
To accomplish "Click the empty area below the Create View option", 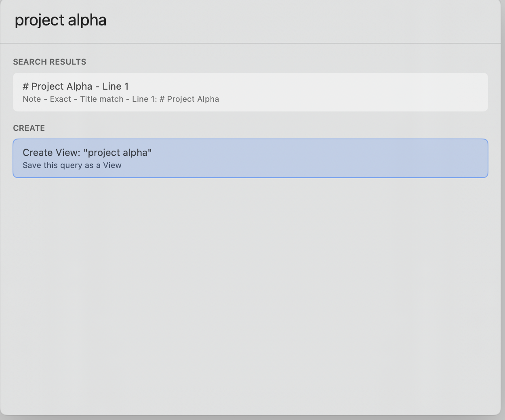I will tap(250, 295).
